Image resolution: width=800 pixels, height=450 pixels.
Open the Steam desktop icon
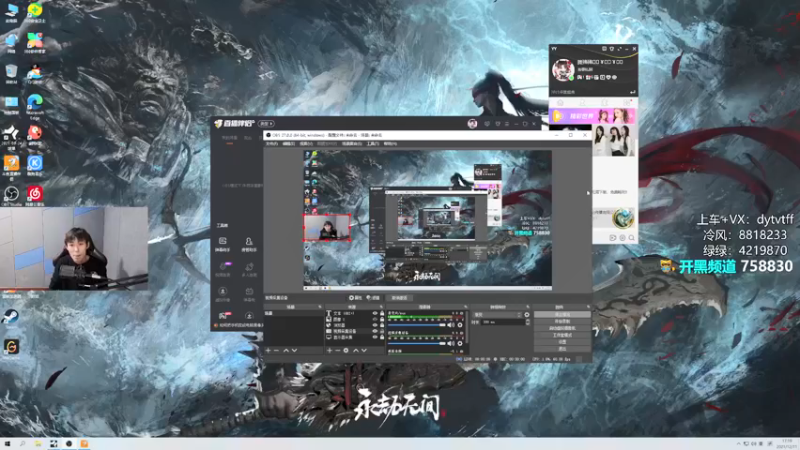(11, 317)
